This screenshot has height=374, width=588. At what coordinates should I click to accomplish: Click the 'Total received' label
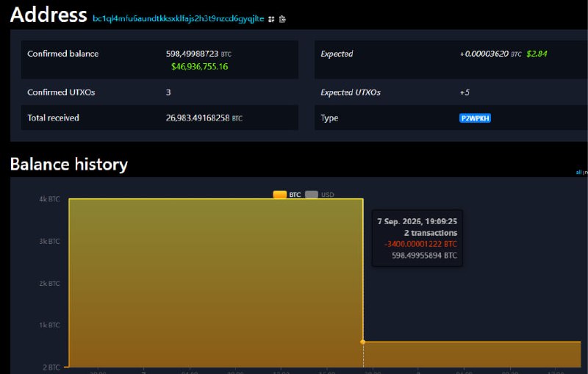53,118
